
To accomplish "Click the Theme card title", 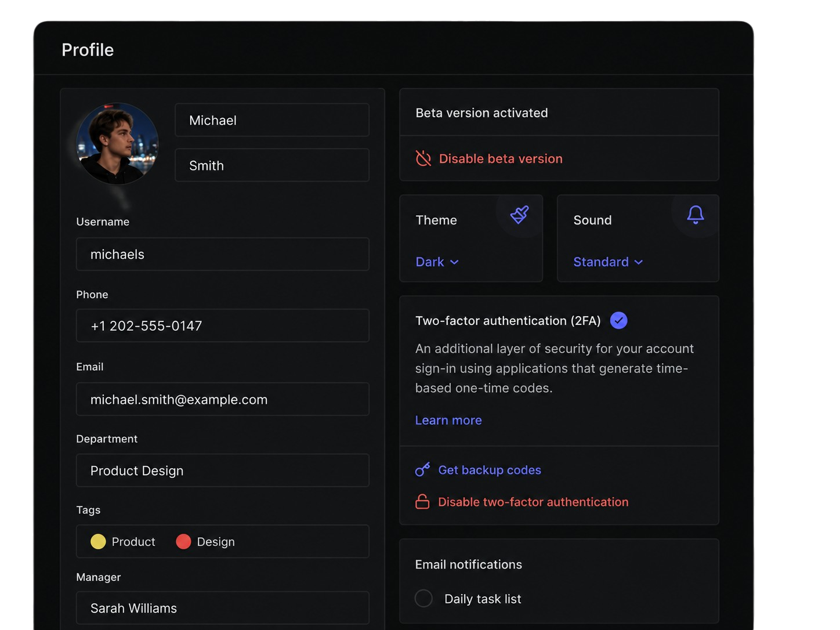I will [436, 220].
